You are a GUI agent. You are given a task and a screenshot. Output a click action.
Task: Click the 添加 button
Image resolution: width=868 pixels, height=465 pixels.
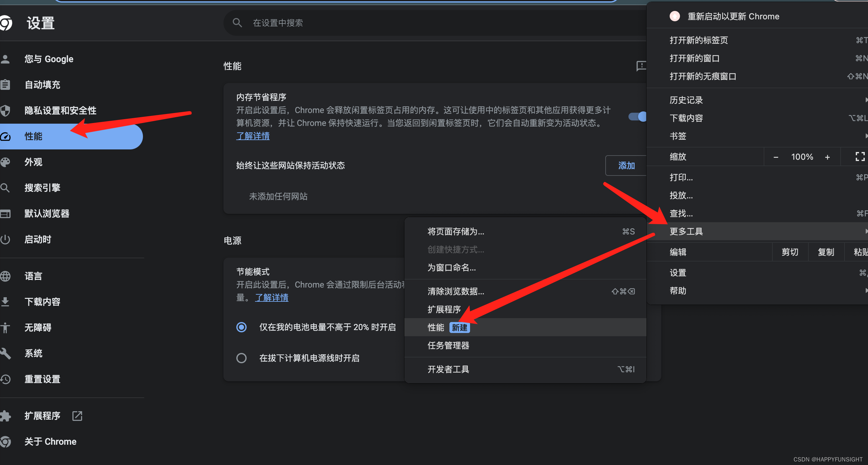[x=626, y=166]
